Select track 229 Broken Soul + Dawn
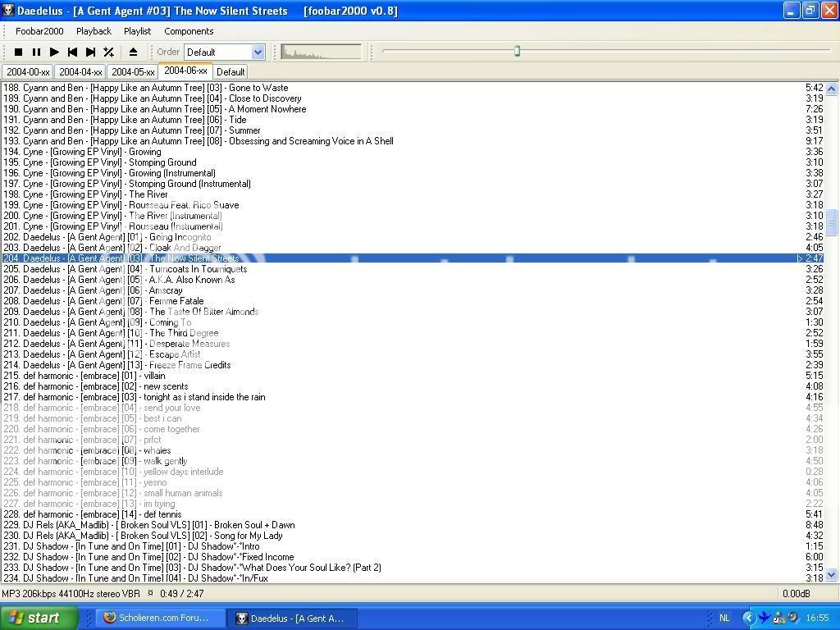840x630 pixels. coord(413,526)
